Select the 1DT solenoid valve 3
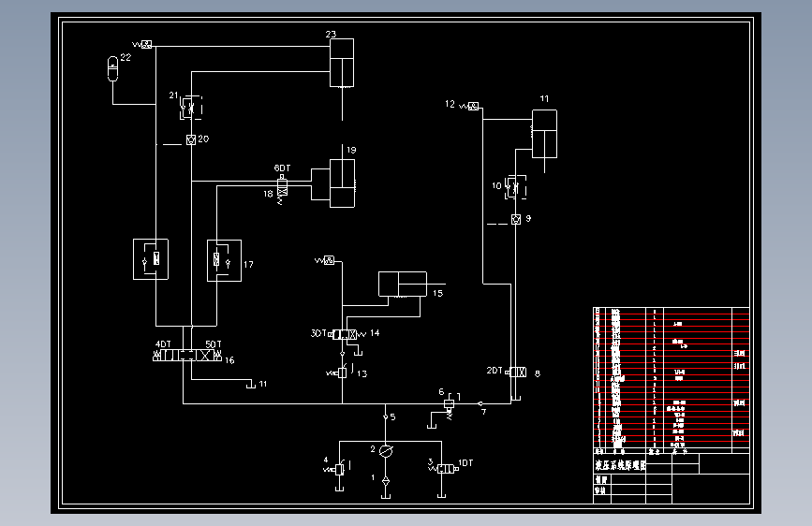This screenshot has width=812, height=526. [444, 469]
